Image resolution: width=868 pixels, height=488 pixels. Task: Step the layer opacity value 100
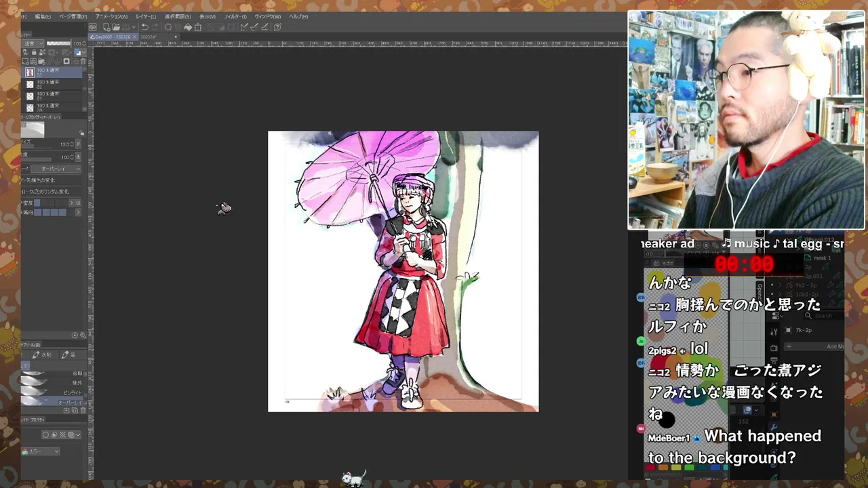84,43
